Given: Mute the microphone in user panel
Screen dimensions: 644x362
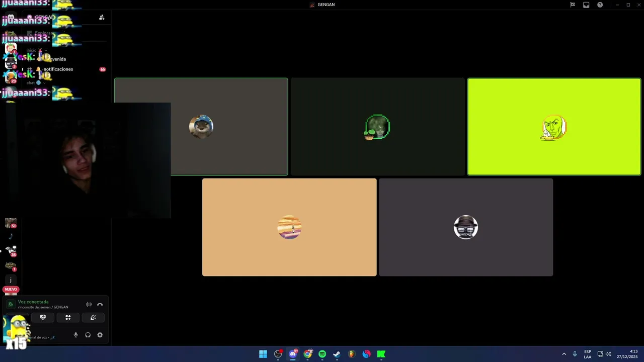Looking at the screenshot, I should [x=76, y=335].
